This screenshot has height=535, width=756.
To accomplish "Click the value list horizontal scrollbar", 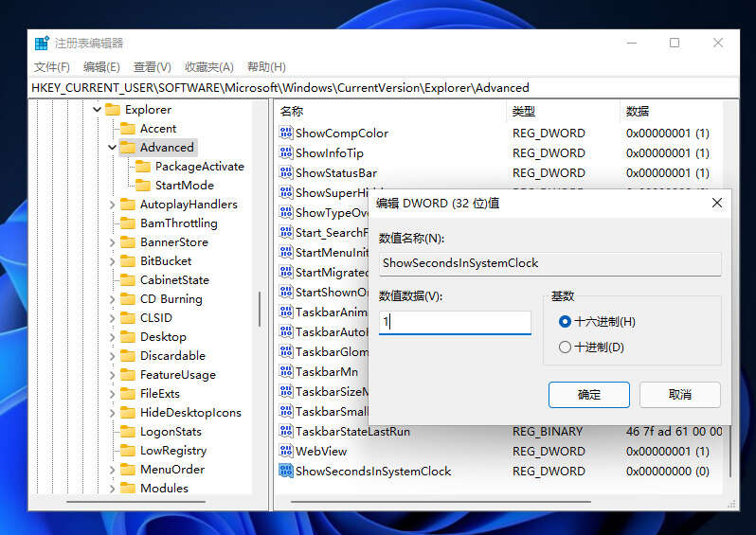I will click(441, 502).
